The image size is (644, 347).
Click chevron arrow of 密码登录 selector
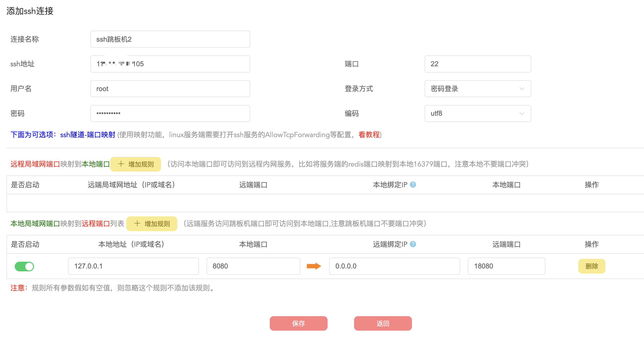[x=522, y=89]
